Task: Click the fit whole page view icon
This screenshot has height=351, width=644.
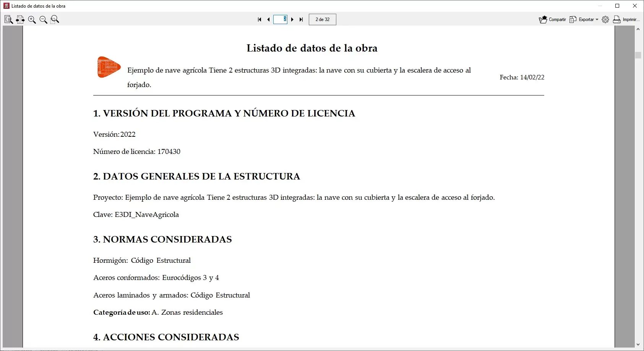Action: click(8, 19)
